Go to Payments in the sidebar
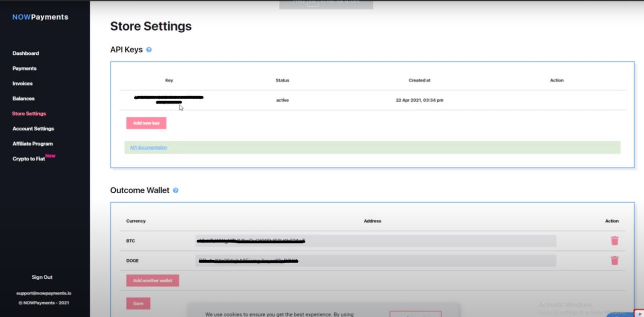644x317 pixels. point(25,68)
